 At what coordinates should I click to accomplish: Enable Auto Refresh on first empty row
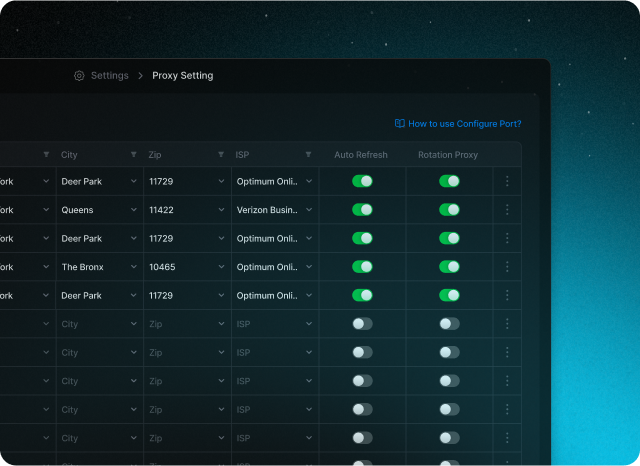coord(362,324)
